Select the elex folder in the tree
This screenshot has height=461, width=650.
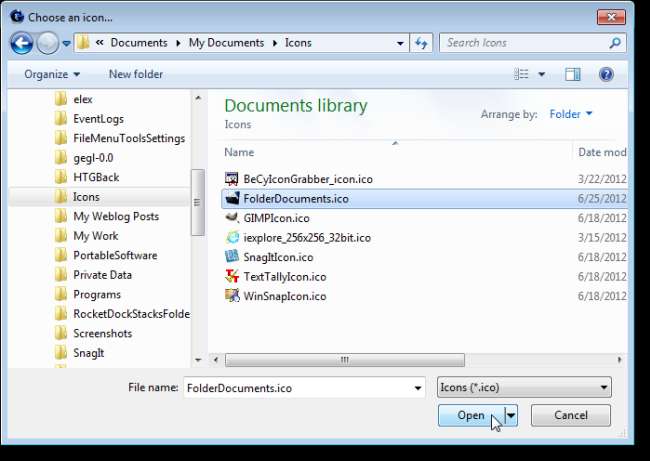coord(82,99)
